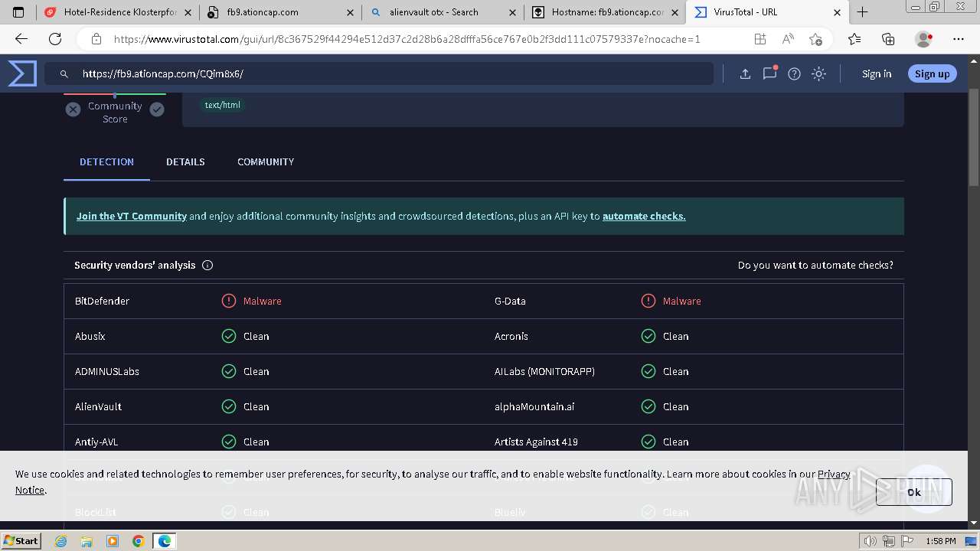Click the automate checks link

644,217
